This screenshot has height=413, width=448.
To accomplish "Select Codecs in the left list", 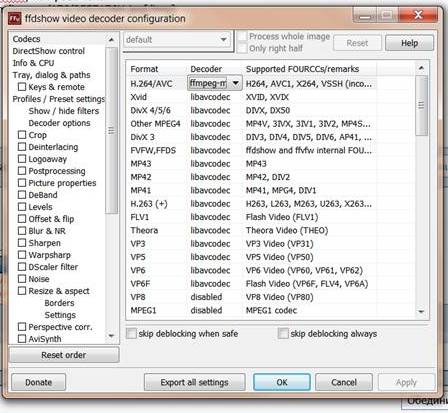I will click(x=26, y=39).
